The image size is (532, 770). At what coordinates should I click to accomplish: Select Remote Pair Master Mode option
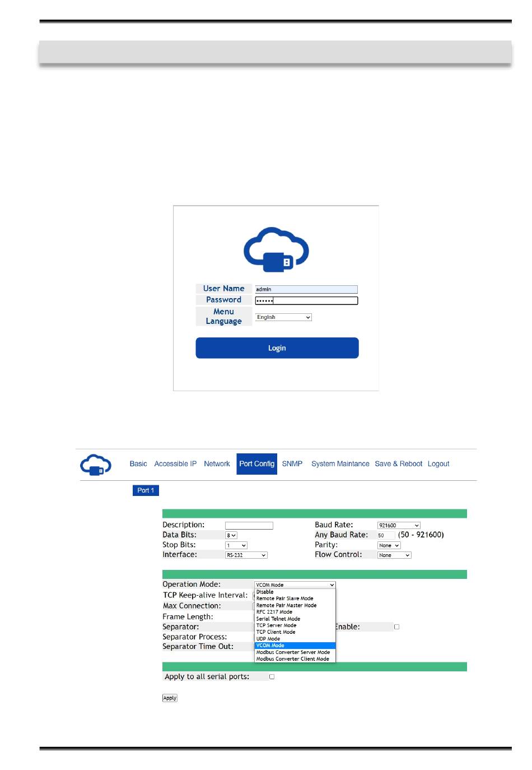295,605
